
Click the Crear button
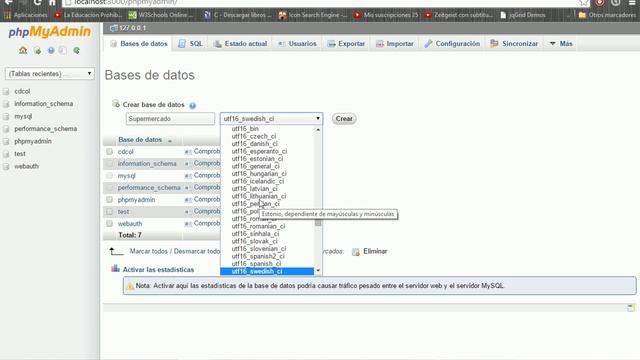click(x=344, y=119)
